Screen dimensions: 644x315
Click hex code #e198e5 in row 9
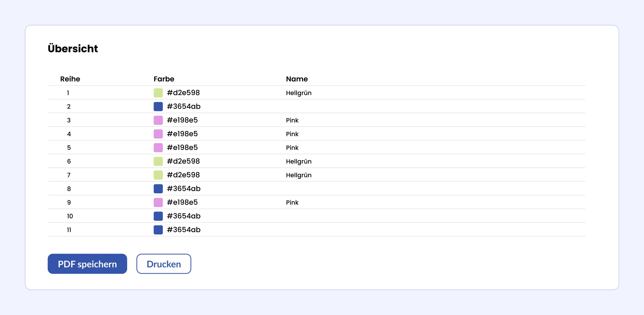[182, 202]
